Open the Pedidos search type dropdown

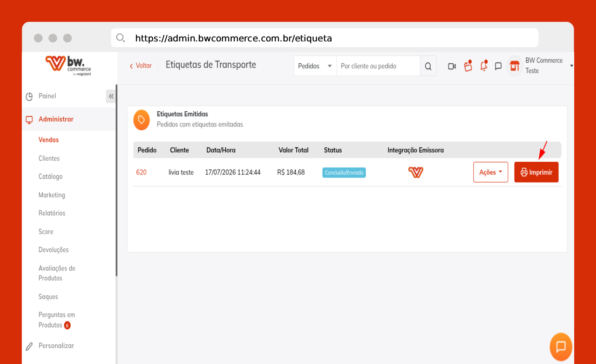click(315, 66)
